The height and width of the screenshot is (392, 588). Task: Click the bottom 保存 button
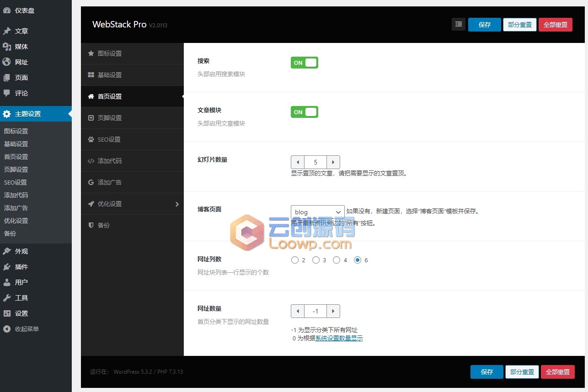487,372
